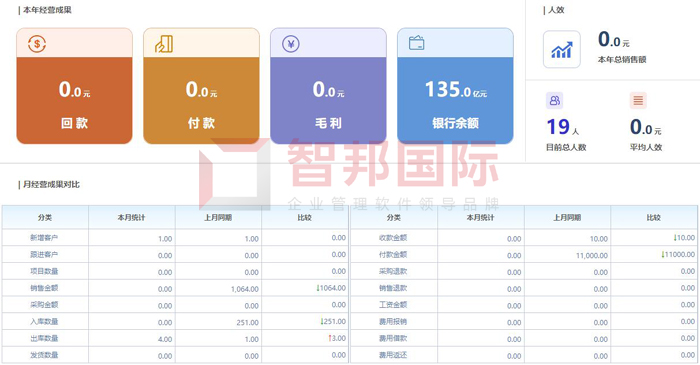Click the ↓1064.00 comparison in 销售金额 row
The width and height of the screenshot is (700, 365).
pos(331,288)
